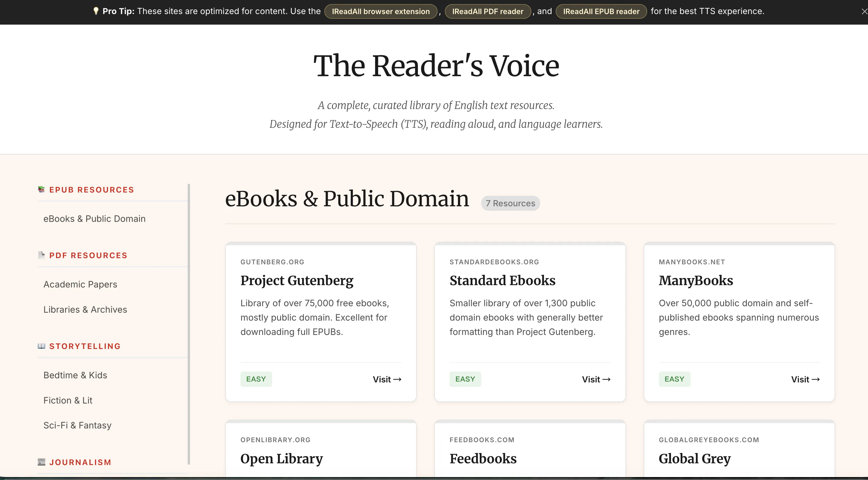
Task: Click the ManyBooks description text
Action: pos(739,317)
